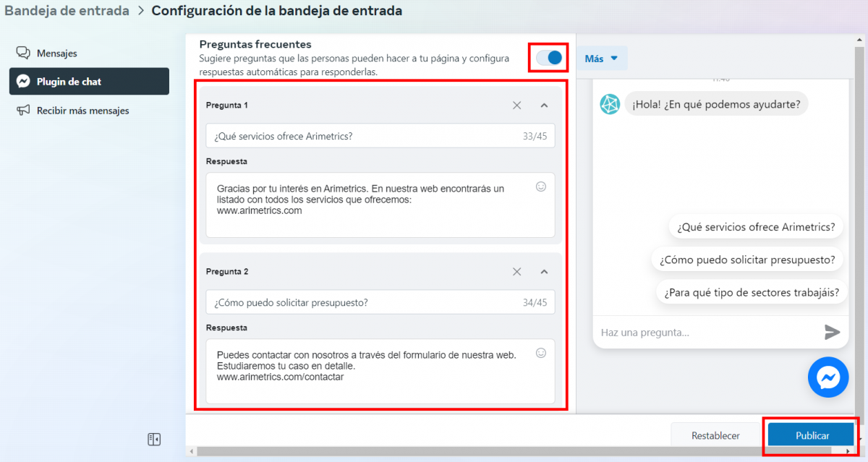Toggle sidebar collapse panel icon
This screenshot has height=462, width=868.
[154, 440]
